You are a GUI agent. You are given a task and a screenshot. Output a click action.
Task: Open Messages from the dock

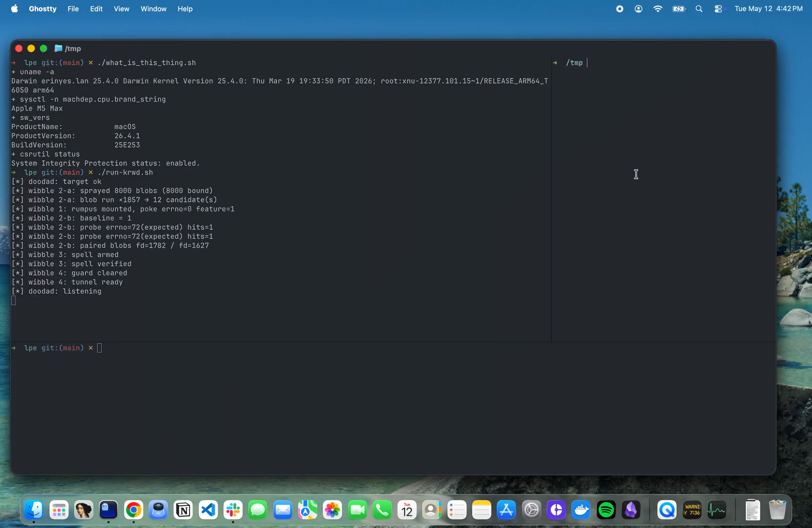tap(258, 510)
